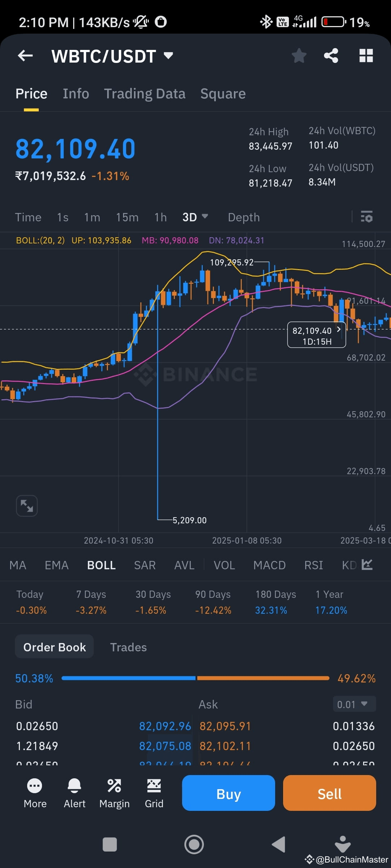Image resolution: width=391 pixels, height=868 pixels.
Task: Open Grid trading bot
Action: [x=154, y=793]
